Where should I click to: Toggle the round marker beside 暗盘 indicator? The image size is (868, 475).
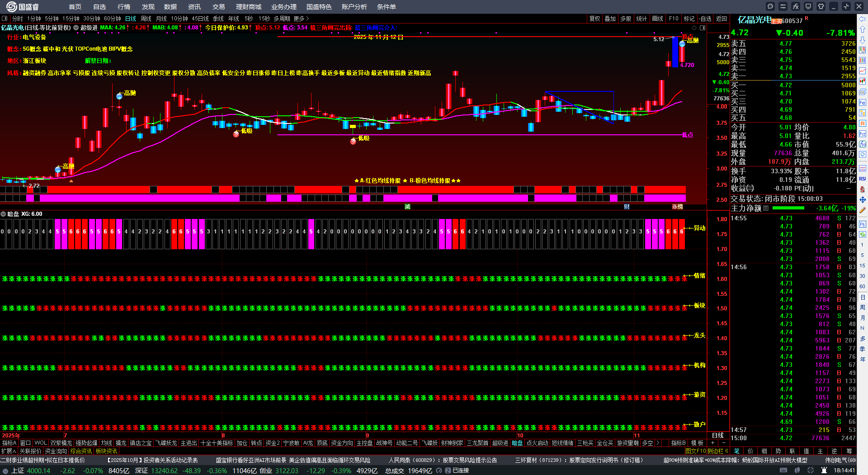[x=3, y=214]
